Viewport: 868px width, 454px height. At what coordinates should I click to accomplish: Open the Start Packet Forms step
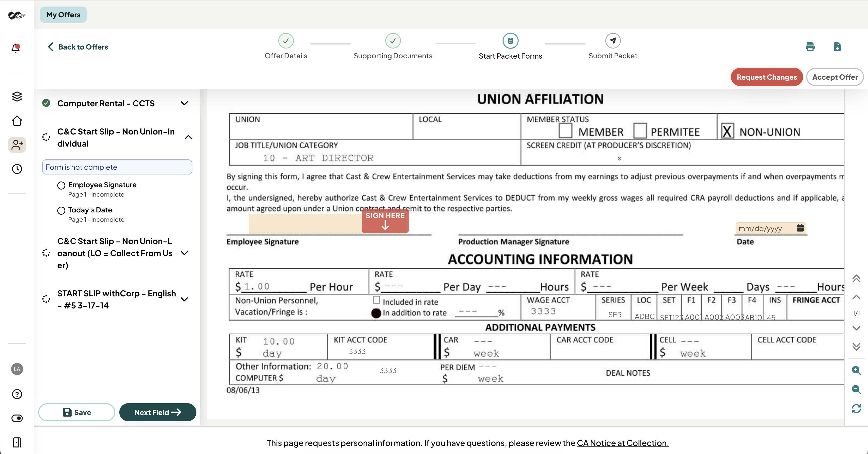[510, 56]
